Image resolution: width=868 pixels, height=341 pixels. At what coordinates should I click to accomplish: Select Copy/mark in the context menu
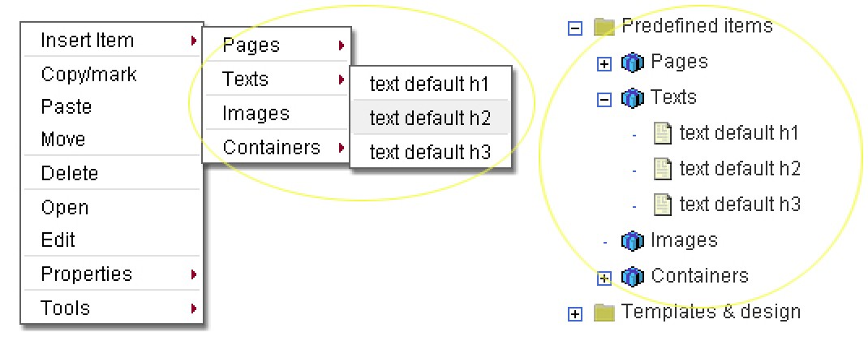(x=88, y=75)
